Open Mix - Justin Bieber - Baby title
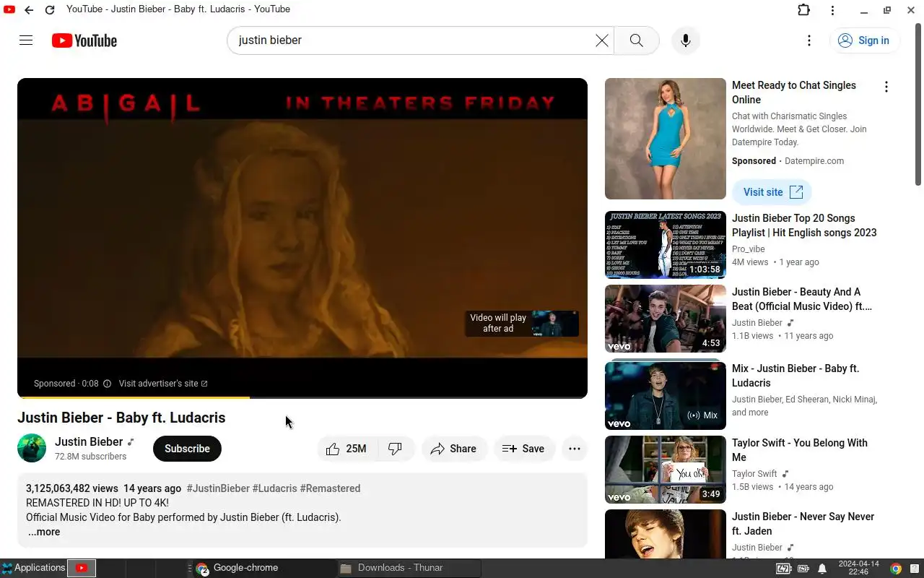924x578 pixels. tap(796, 376)
